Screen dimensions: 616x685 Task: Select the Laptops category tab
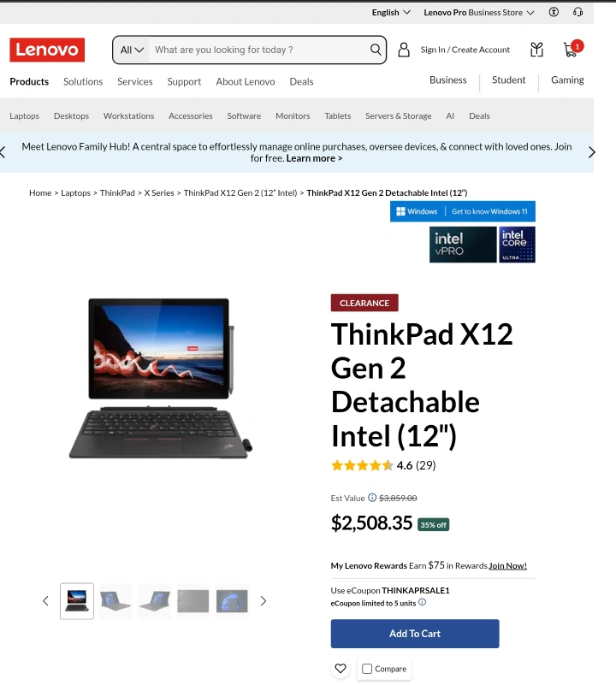(25, 115)
